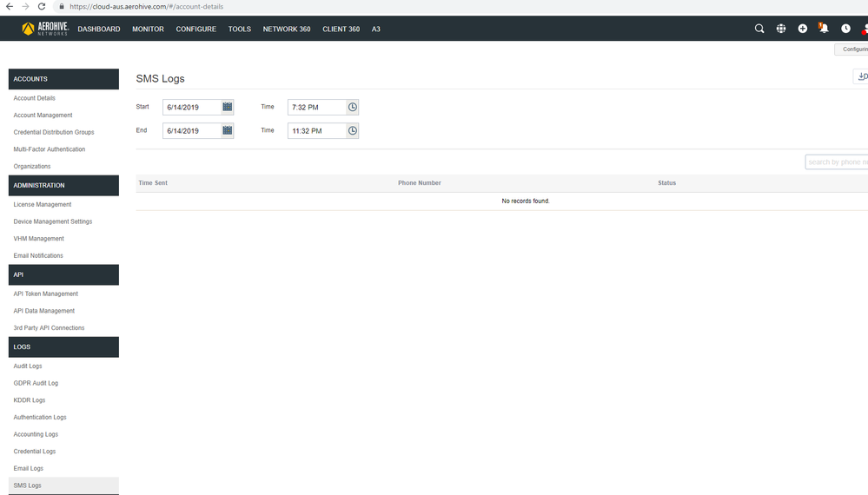Click the browser back arrow
Viewport: 868px width, 495px height.
pos(10,7)
